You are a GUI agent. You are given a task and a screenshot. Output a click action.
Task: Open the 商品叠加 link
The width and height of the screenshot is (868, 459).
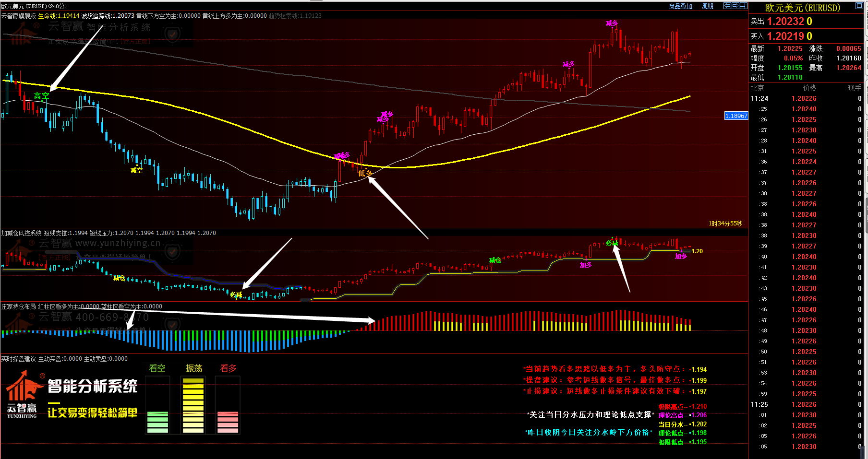point(680,6)
